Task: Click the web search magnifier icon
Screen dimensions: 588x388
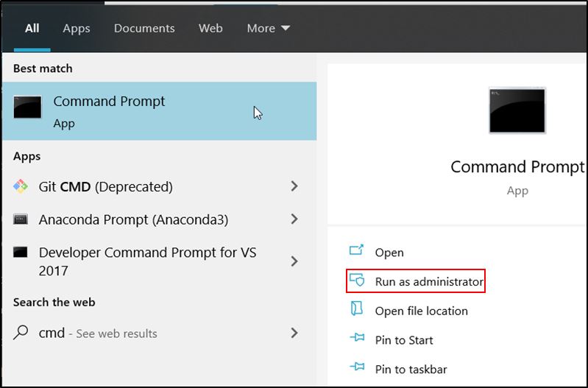Action: [x=21, y=332]
